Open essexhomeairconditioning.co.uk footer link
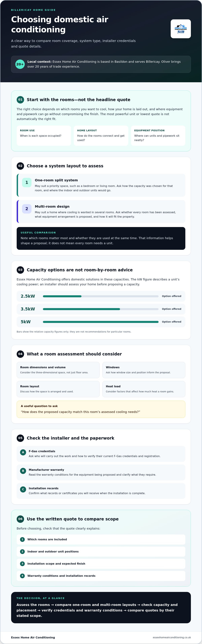This screenshot has height=644, width=202. pyautogui.click(x=172, y=637)
